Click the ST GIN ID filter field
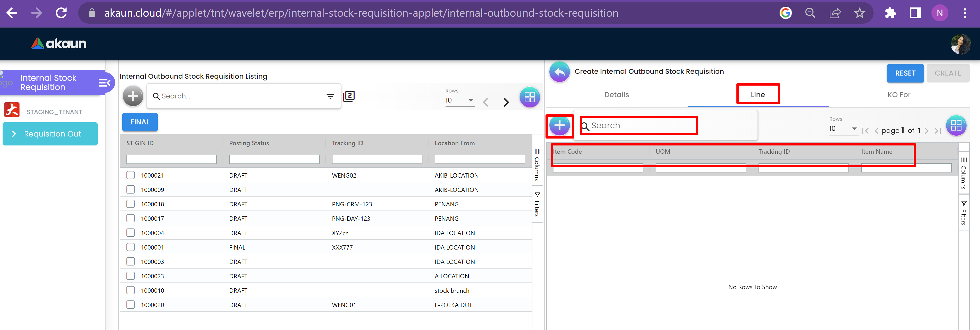Viewport: 980px width, 330px height. coord(171,160)
